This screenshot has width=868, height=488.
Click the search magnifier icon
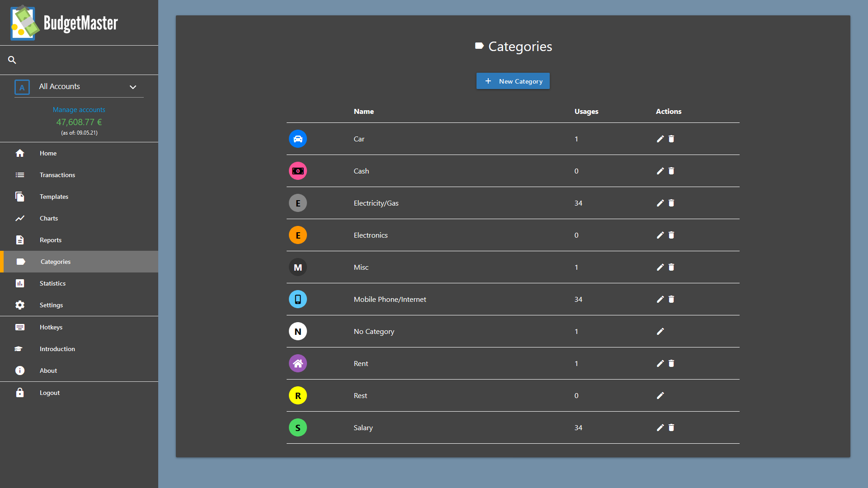pyautogui.click(x=12, y=60)
